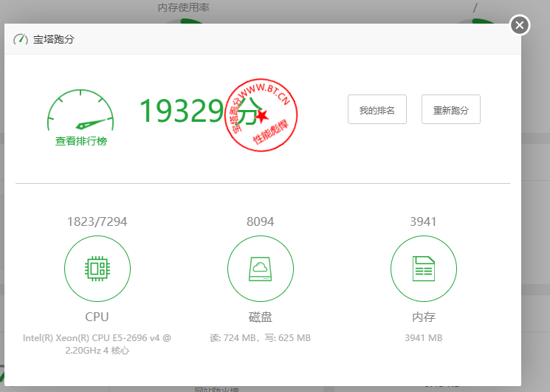Screen dimensions: 550x392
Task: Select the CPU score 1823/7294
Action: pyautogui.click(x=97, y=222)
